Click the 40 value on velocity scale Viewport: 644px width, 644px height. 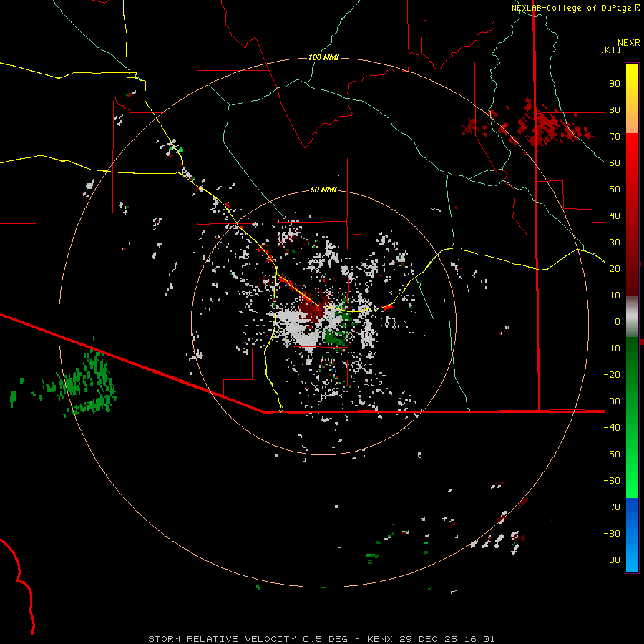[x=615, y=215]
